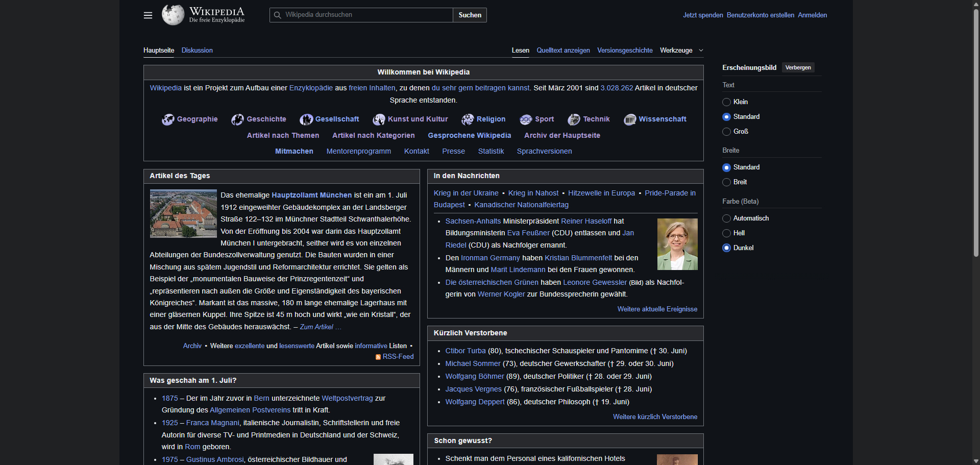Open the Wissenschaft portal icon
The image size is (980, 465).
(630, 119)
